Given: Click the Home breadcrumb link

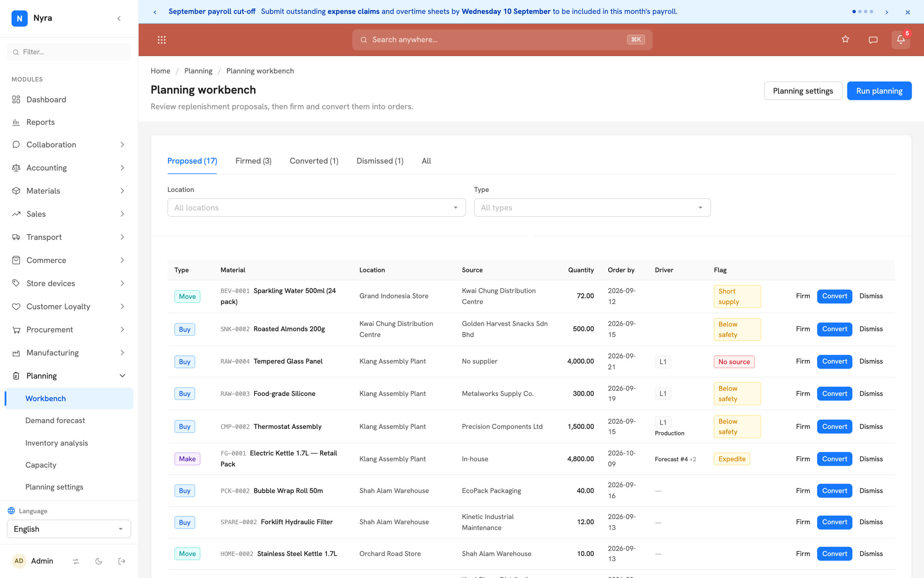Looking at the screenshot, I should coord(160,71).
